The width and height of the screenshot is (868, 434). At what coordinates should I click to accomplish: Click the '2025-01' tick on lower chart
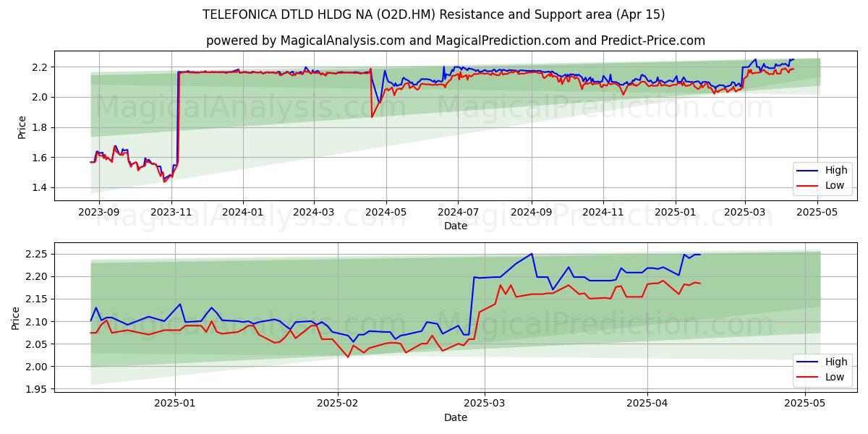click(176, 404)
